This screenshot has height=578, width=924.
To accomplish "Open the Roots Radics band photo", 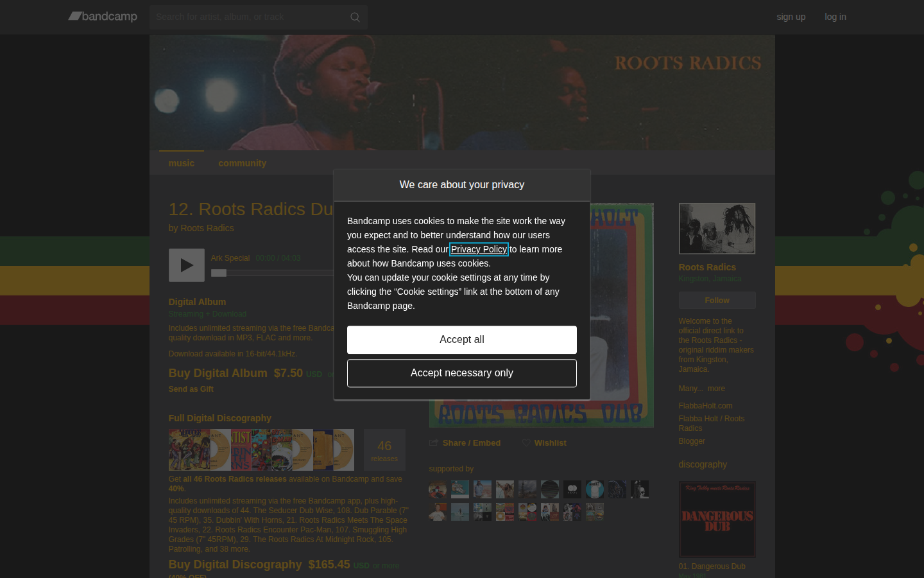I will coord(717,229).
